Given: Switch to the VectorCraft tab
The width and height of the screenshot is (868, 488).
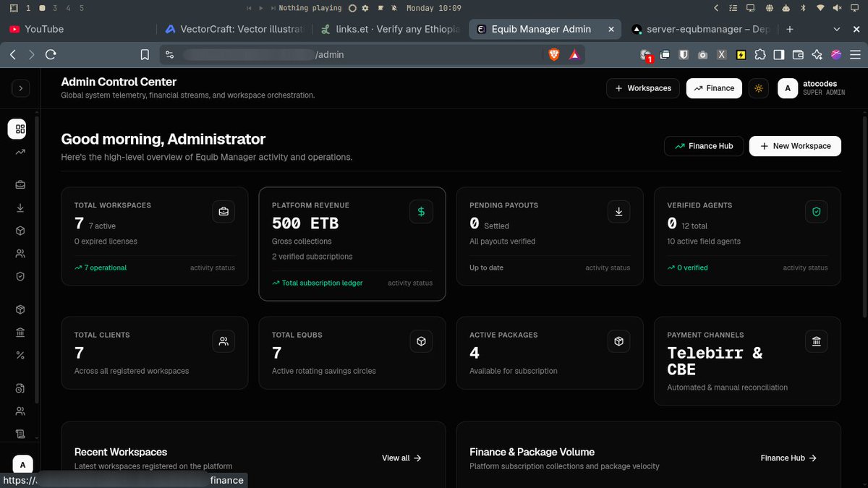Looking at the screenshot, I should [x=235, y=29].
